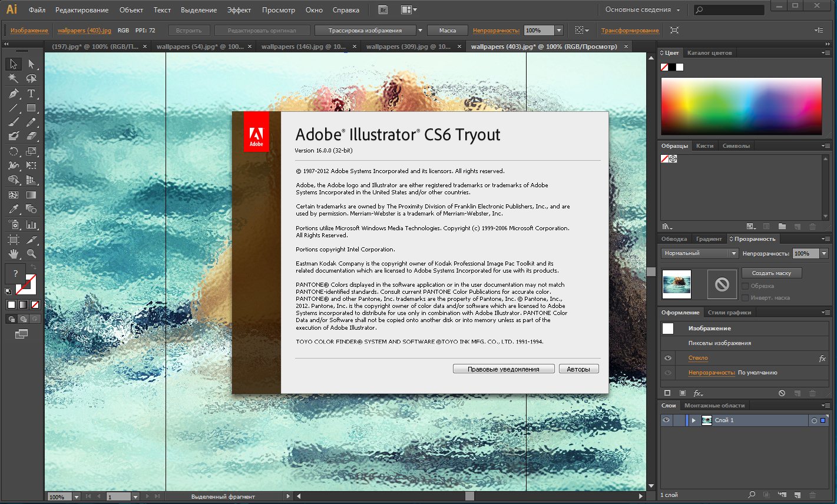Open the Основные сведения workspace switcher

pyautogui.click(x=642, y=10)
